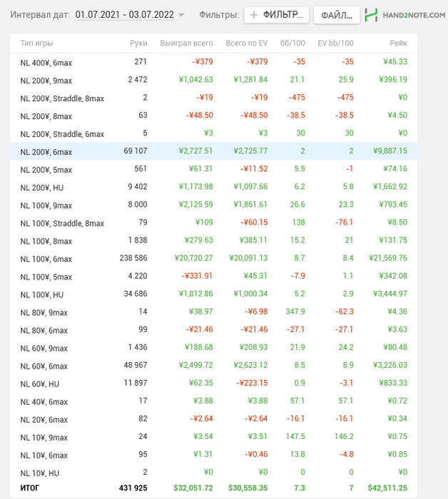Click the date range 01.07.2021 - 03.07.2022
This screenshot has height=499, width=448.
[125, 15]
